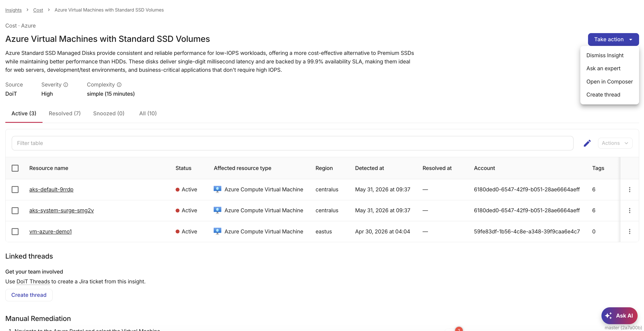Viewport: 644px width, 331px height.
Task: Click tags count 0 for vm-azure-demo1
Action: coord(594,231)
